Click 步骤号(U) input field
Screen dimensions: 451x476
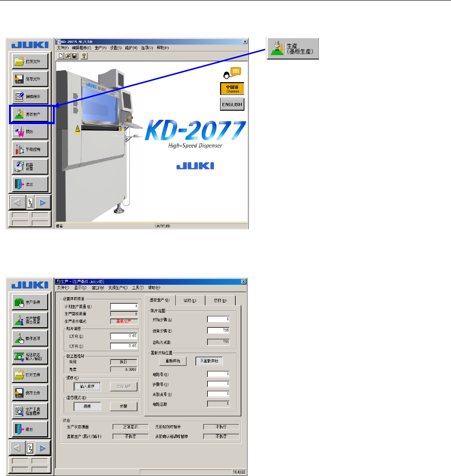[x=219, y=384]
